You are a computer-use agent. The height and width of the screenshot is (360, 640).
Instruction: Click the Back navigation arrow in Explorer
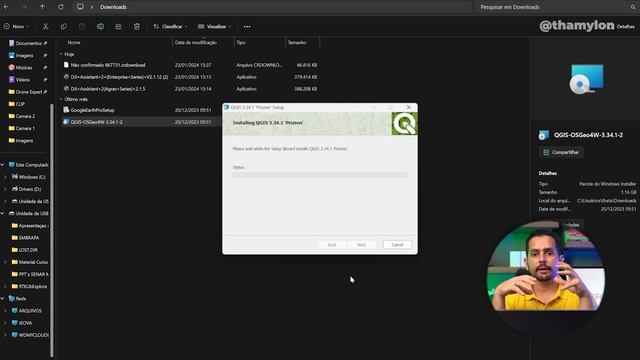tap(6, 7)
